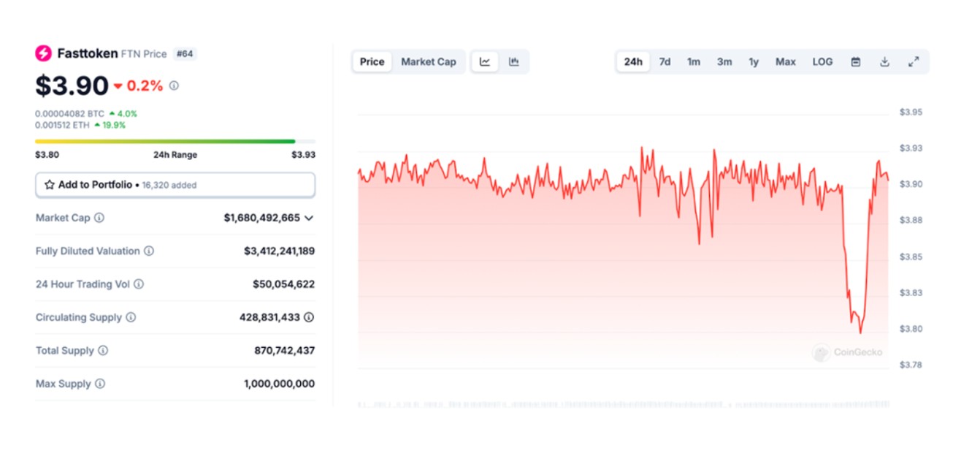
Task: Select the 1m time range
Action: 694,62
